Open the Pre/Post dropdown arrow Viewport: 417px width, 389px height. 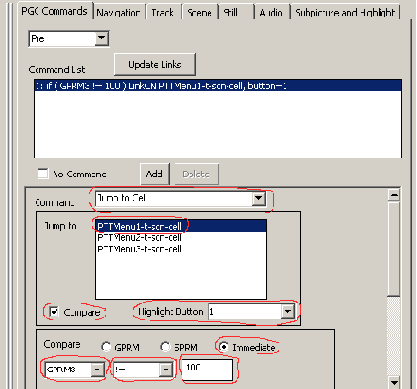(101, 38)
